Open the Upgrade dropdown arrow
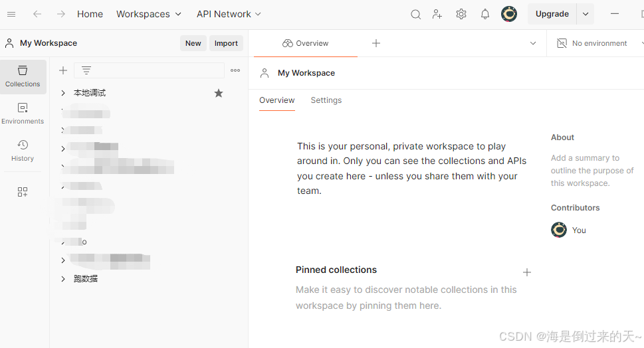The height and width of the screenshot is (348, 644). click(586, 15)
